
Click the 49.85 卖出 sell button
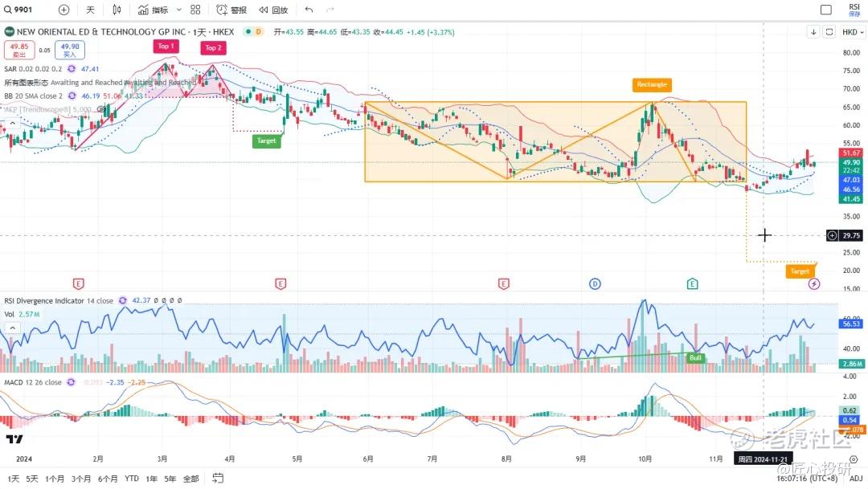click(19, 50)
